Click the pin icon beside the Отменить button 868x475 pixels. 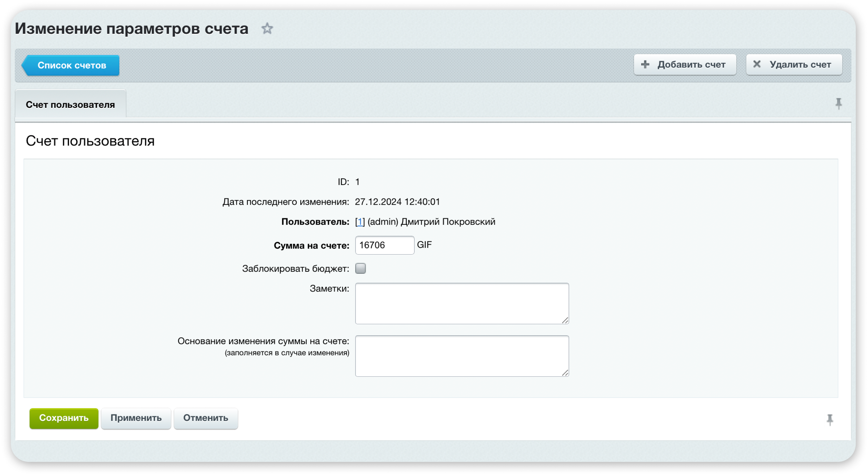pos(830,420)
